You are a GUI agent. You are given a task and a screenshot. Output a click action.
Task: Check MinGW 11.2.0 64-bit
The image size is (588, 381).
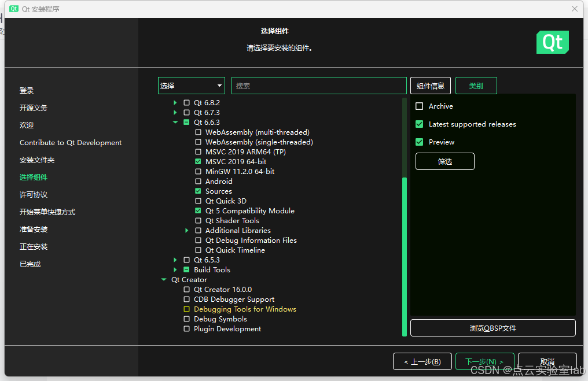[198, 171]
